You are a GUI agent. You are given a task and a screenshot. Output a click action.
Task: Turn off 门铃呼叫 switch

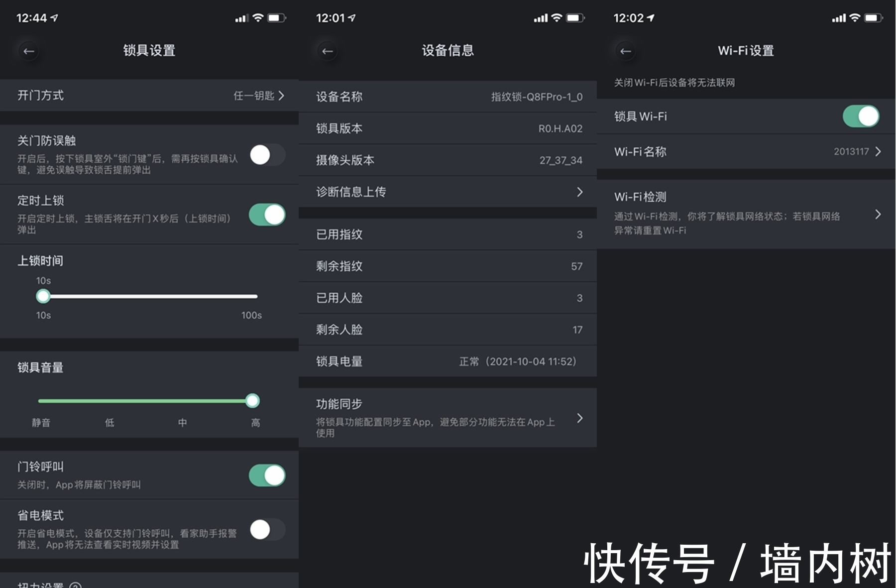267,475
